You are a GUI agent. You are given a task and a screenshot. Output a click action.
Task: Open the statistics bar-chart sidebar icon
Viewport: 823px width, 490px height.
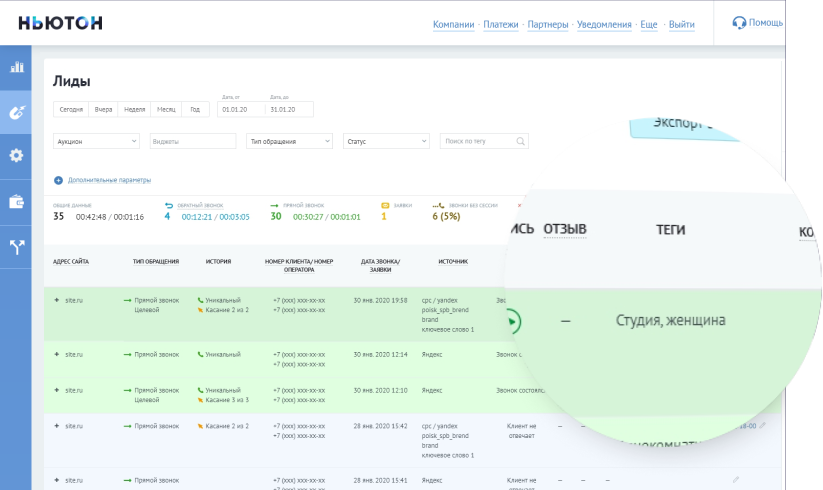click(x=17, y=67)
